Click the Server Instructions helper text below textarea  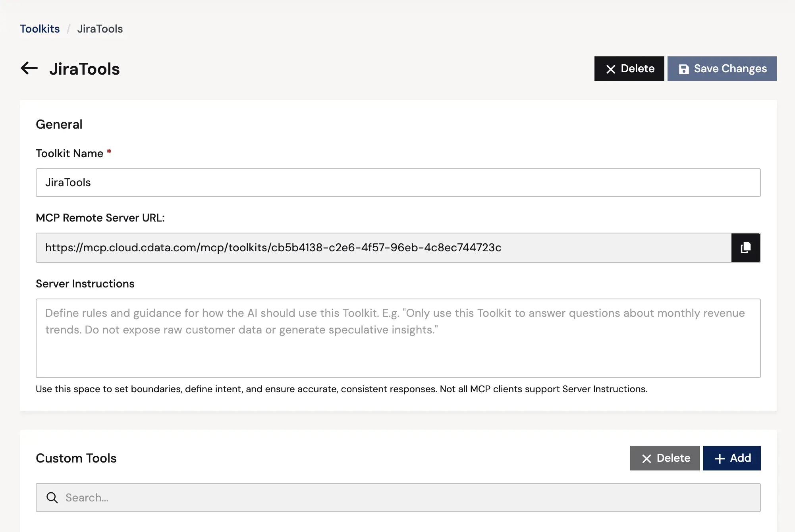(x=342, y=389)
